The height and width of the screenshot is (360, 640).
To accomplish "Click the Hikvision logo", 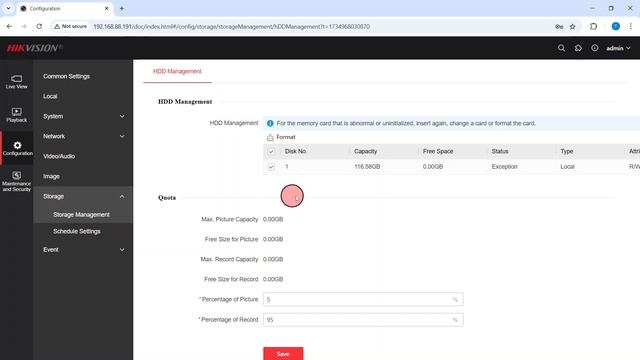I will coord(34,48).
